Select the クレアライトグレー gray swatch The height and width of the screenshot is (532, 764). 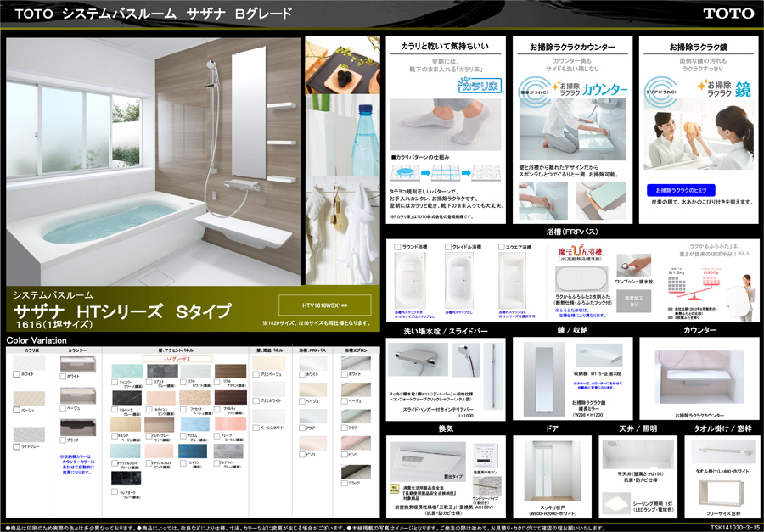point(230,451)
